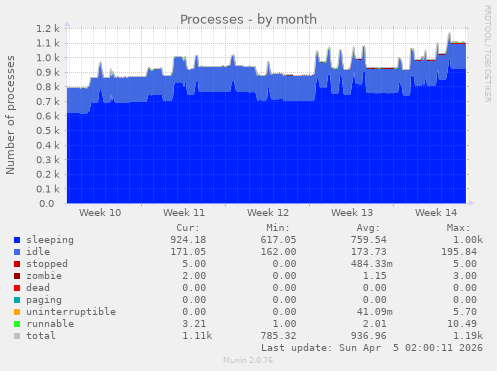Click runnable current value 3.21
This screenshot has height=371, width=497.
click(194, 324)
